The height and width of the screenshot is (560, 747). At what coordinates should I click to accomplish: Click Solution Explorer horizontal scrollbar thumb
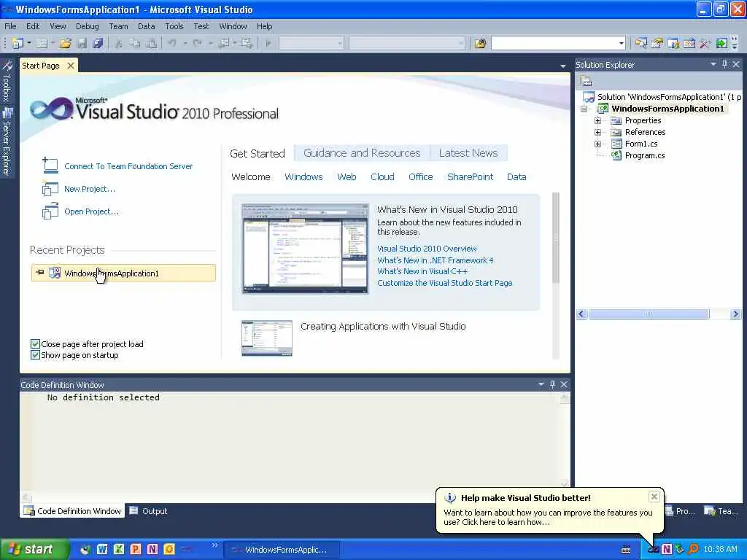click(649, 314)
